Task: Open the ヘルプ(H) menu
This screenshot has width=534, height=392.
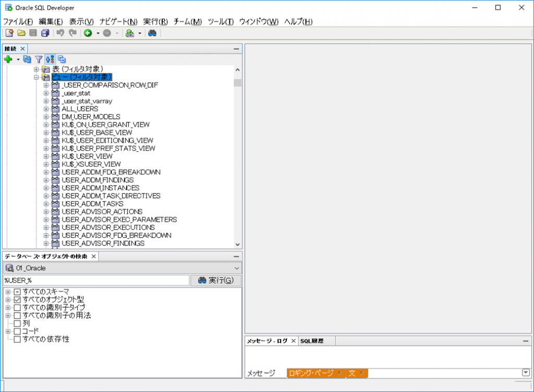Action: (x=298, y=22)
